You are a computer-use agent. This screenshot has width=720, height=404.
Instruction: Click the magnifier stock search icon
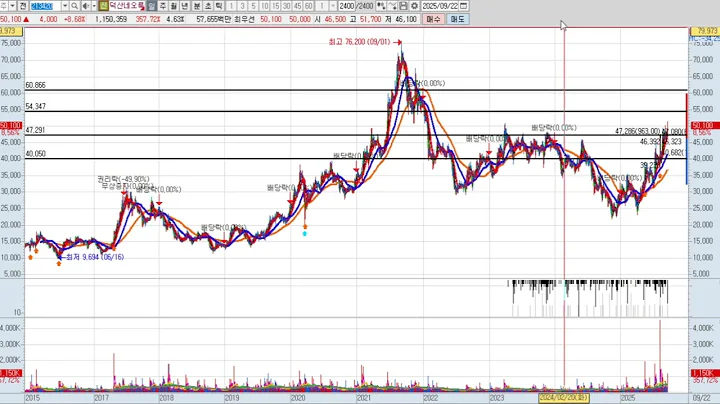74,6
